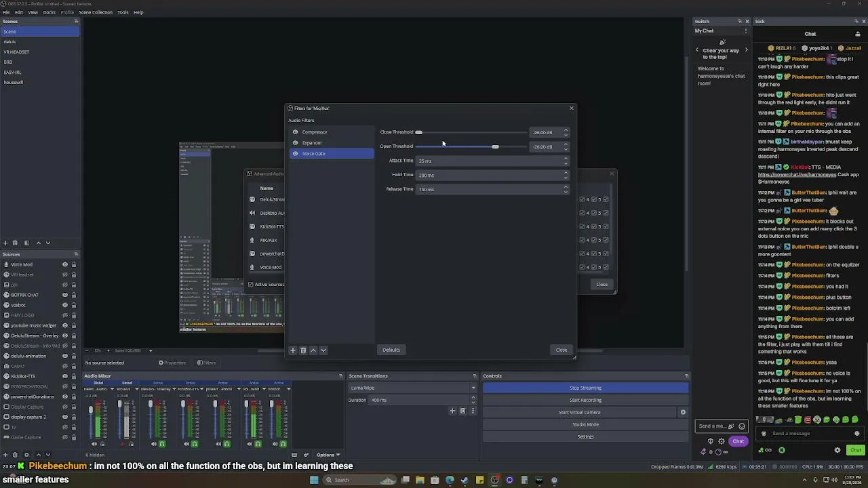Move filter up in Filters dialog
The width and height of the screenshot is (868, 488).
pos(313,350)
